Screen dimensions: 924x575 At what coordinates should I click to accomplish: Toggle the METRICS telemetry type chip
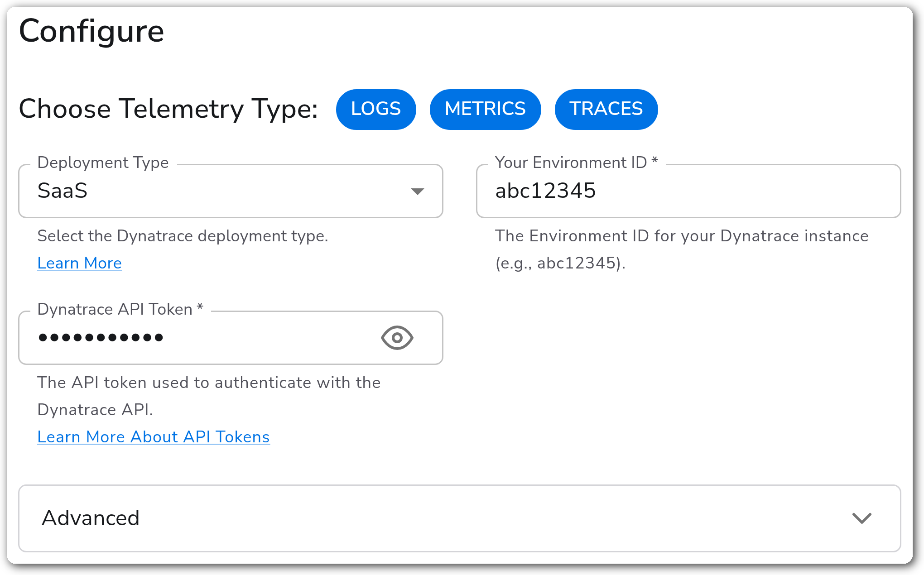(485, 109)
